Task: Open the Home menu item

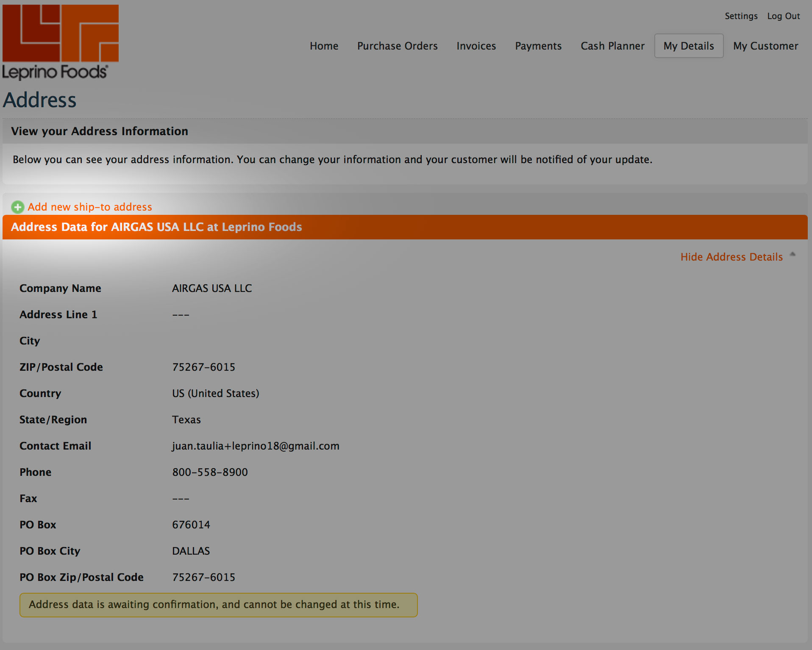Action: (324, 46)
